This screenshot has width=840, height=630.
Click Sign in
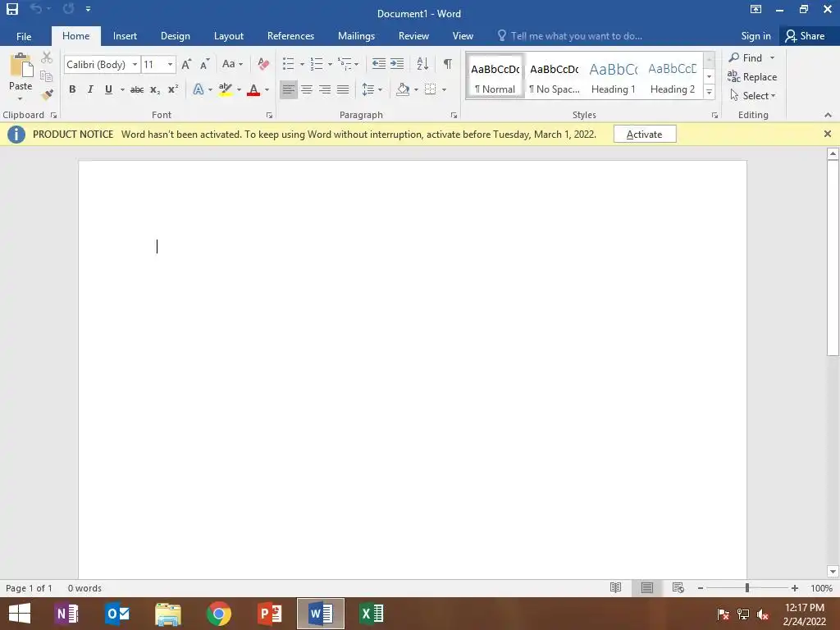click(x=756, y=36)
